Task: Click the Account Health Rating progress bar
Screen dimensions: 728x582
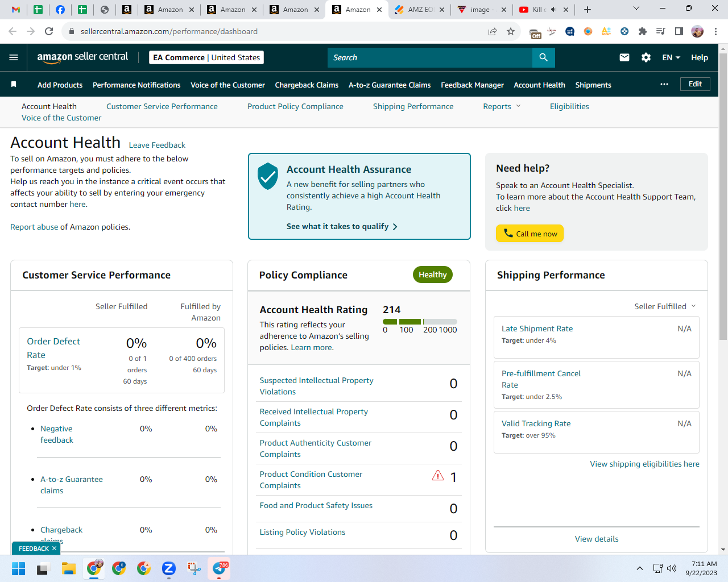Action: (420, 322)
